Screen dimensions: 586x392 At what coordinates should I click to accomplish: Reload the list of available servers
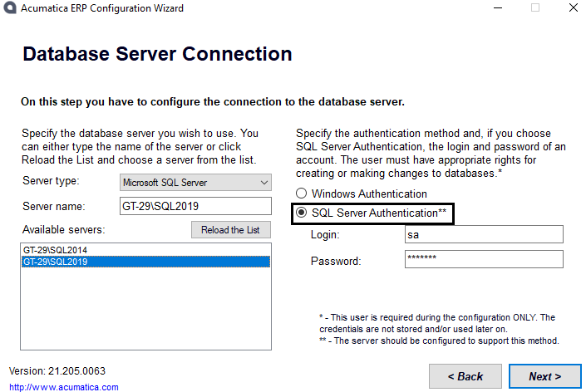pos(231,229)
